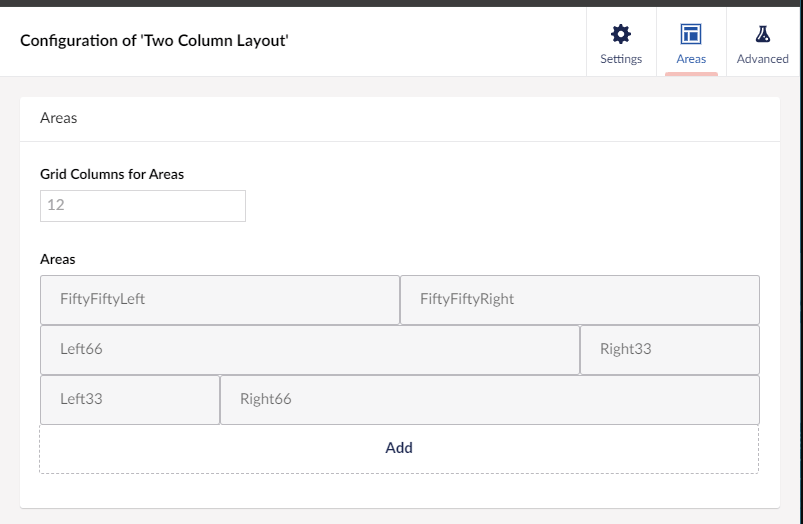Switch to the Areas tab label

tap(691, 59)
